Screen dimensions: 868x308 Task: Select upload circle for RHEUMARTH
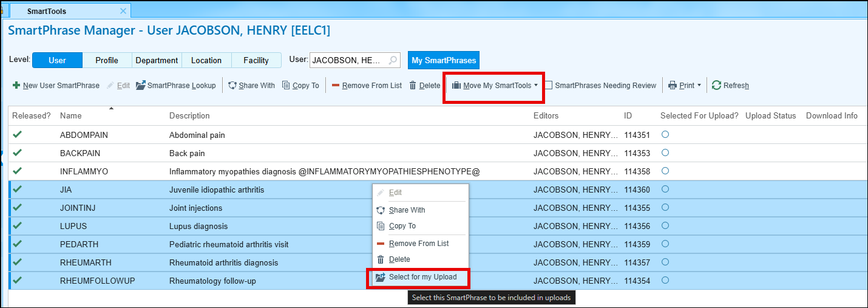(665, 262)
